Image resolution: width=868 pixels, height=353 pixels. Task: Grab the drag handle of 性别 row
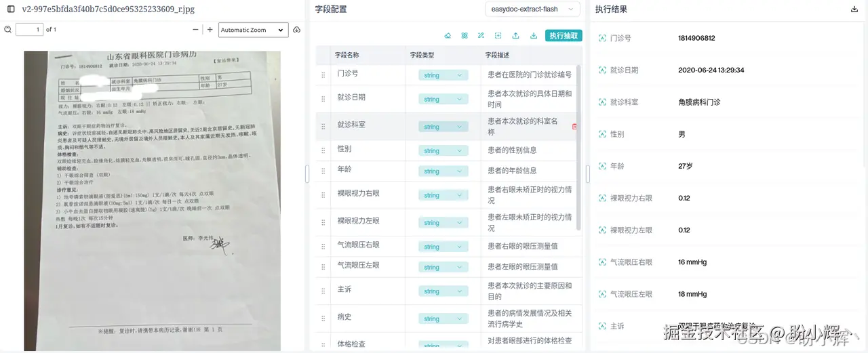[x=323, y=150]
